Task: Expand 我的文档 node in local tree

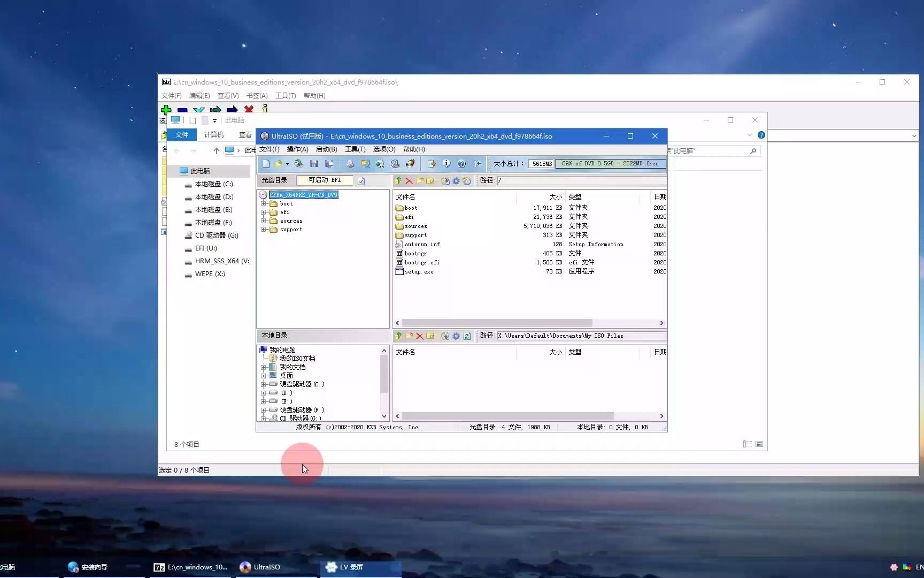Action: click(263, 367)
